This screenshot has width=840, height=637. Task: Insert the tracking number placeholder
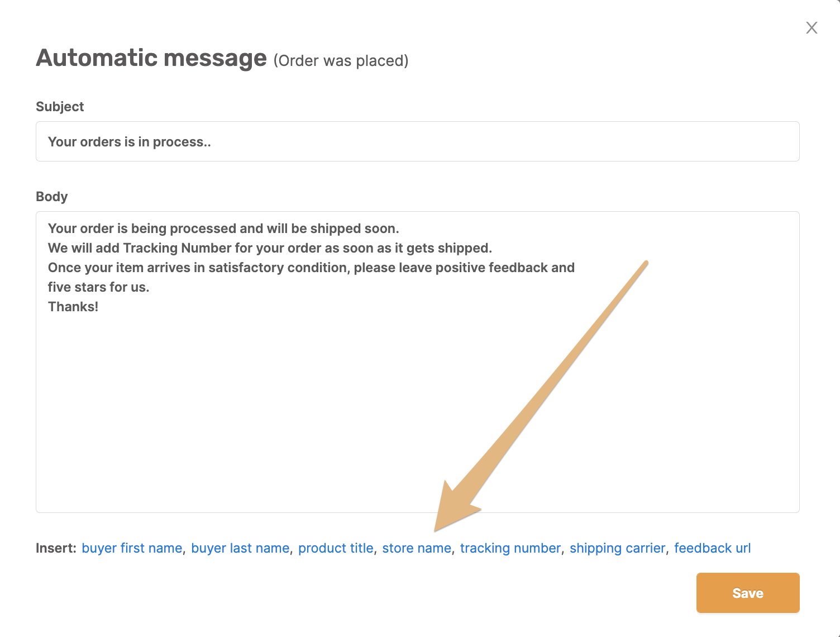coord(510,548)
